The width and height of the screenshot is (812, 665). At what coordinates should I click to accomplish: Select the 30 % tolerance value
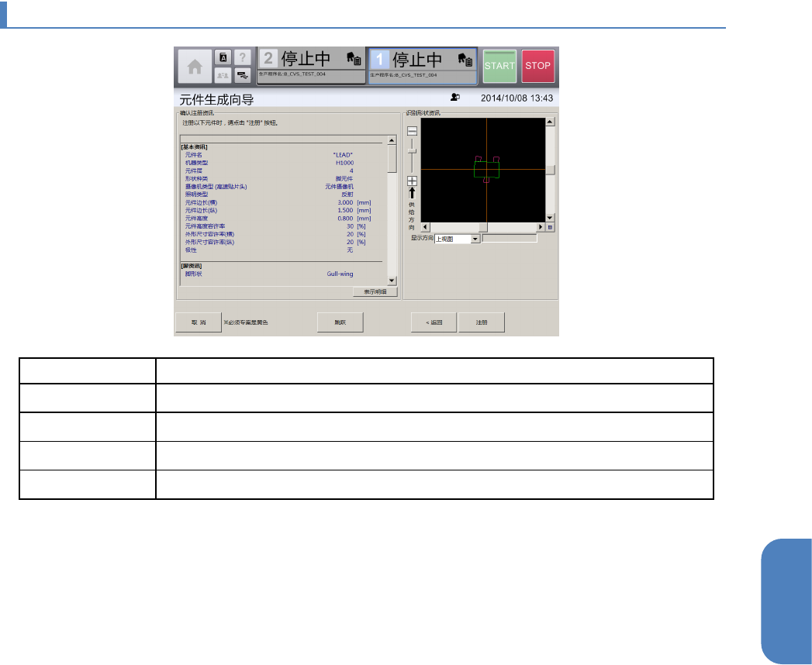pos(350,226)
